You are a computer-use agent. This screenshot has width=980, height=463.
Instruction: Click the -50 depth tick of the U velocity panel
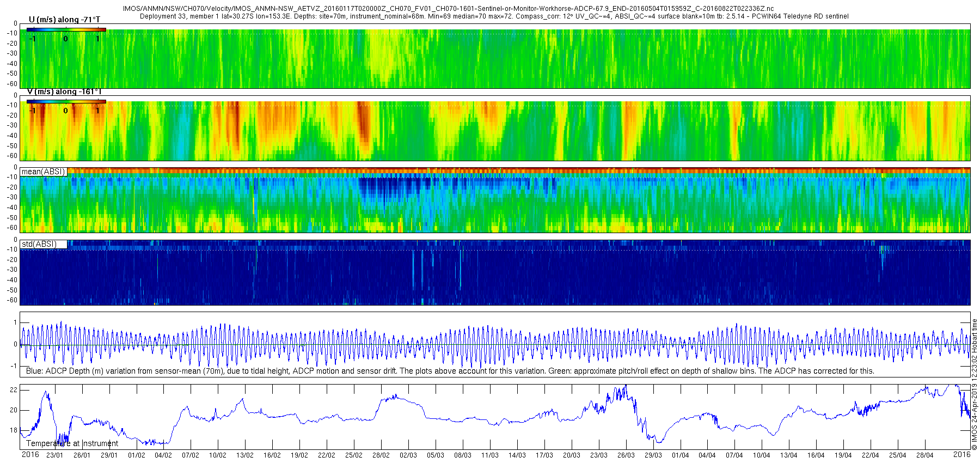(12, 74)
